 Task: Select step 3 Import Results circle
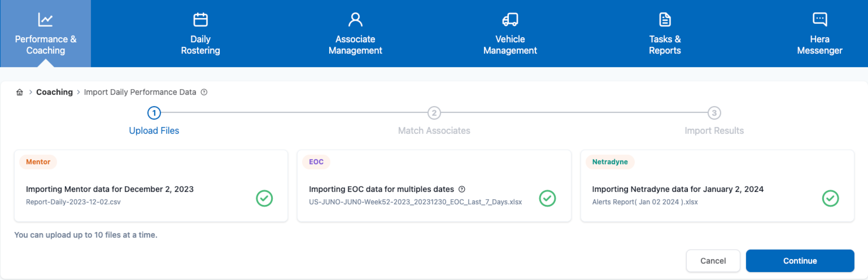(714, 113)
